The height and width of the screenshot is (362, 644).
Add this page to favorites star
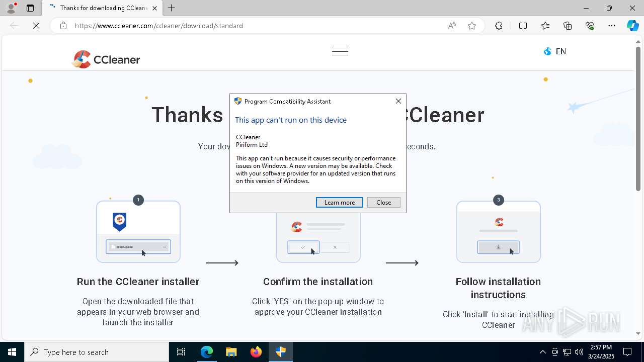(472, 26)
